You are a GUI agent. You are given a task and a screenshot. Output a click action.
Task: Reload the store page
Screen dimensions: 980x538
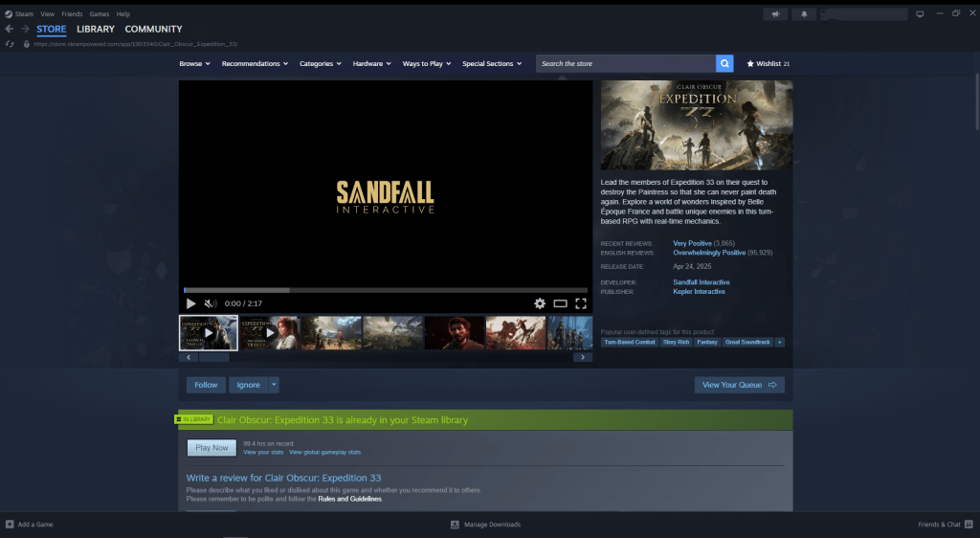10,44
